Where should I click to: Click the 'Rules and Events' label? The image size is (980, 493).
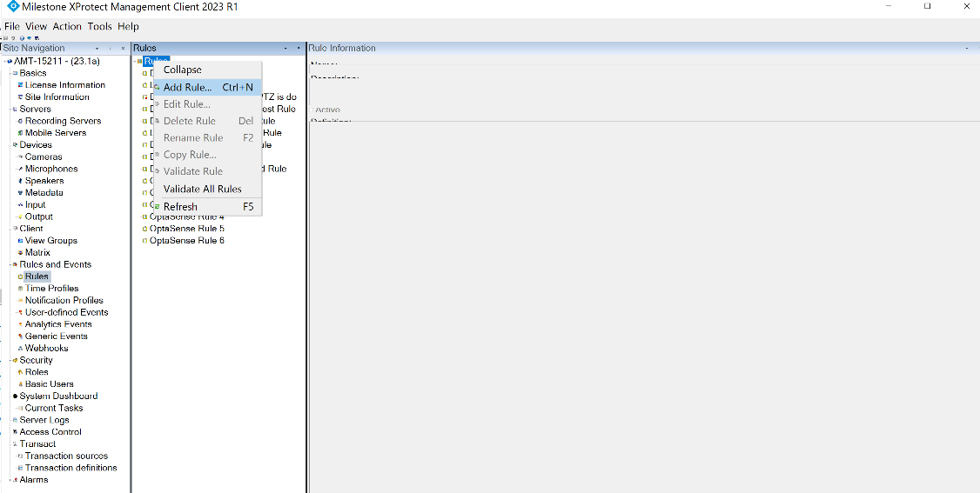point(55,264)
